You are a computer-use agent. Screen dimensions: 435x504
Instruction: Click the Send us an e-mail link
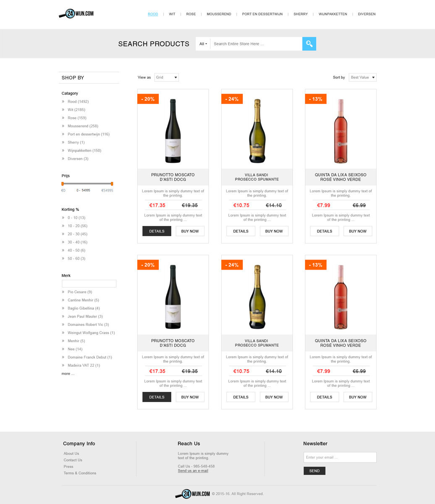[x=193, y=471]
